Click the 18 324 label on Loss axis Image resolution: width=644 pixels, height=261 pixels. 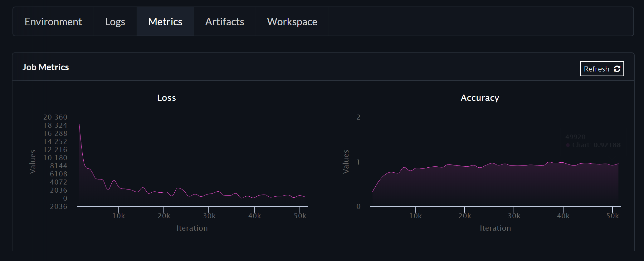55,125
